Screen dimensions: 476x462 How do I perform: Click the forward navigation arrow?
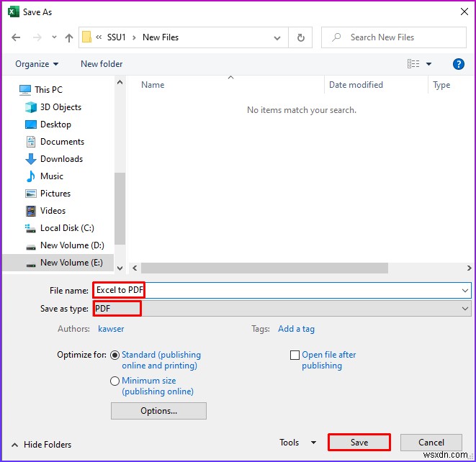pos(37,37)
